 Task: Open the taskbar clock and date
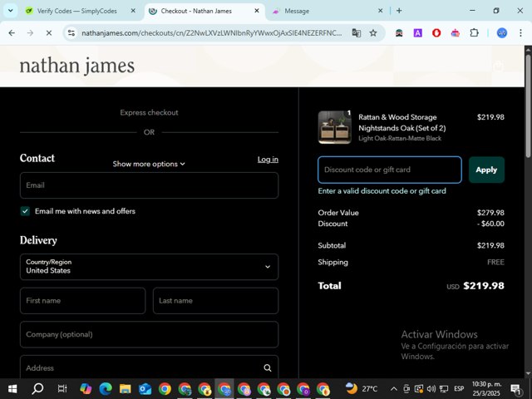[486, 389]
